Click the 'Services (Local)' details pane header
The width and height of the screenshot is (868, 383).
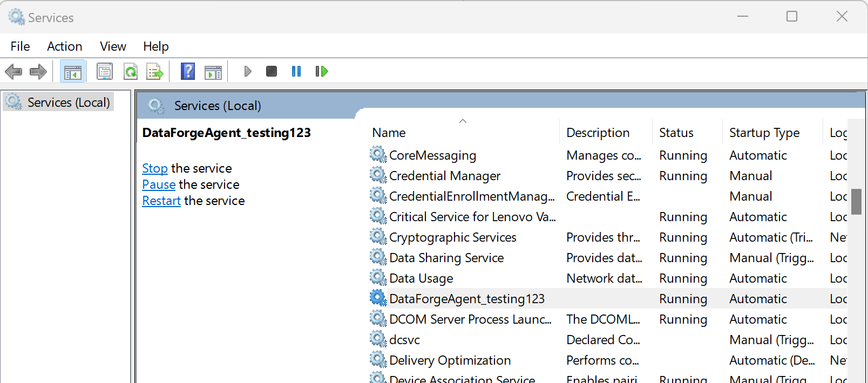(218, 106)
